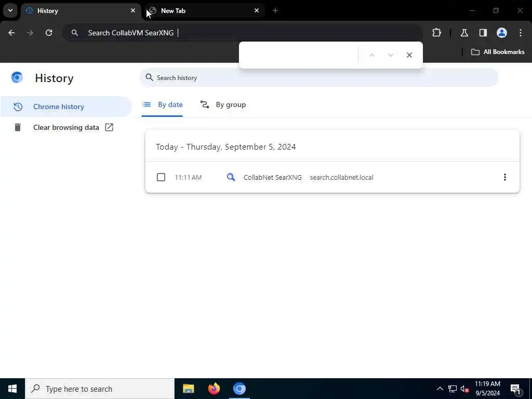Click the search.collabnet.local domain text

click(341, 178)
